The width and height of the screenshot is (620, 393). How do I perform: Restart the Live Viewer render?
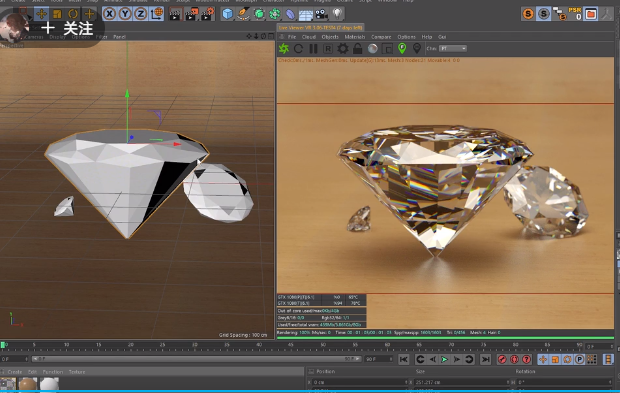click(299, 49)
